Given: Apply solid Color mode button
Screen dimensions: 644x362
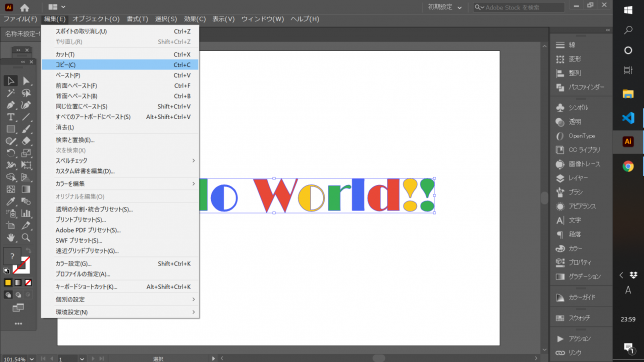Looking at the screenshot, I should coord(8,283).
